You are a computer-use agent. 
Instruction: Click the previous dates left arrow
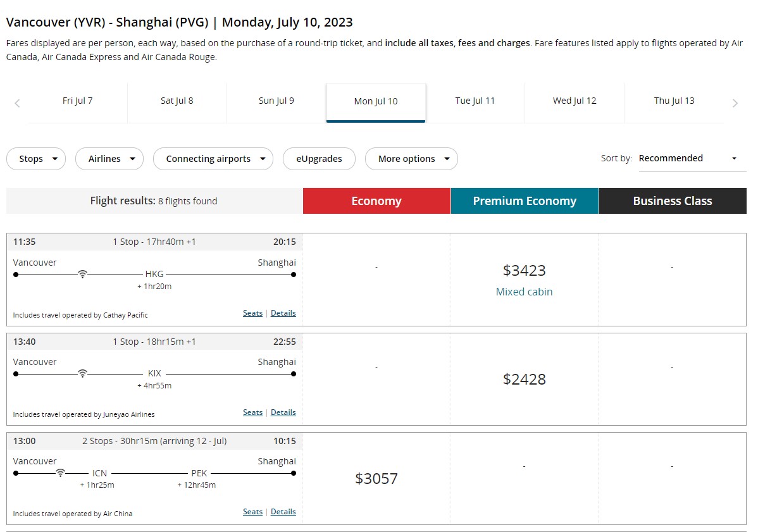(17, 103)
